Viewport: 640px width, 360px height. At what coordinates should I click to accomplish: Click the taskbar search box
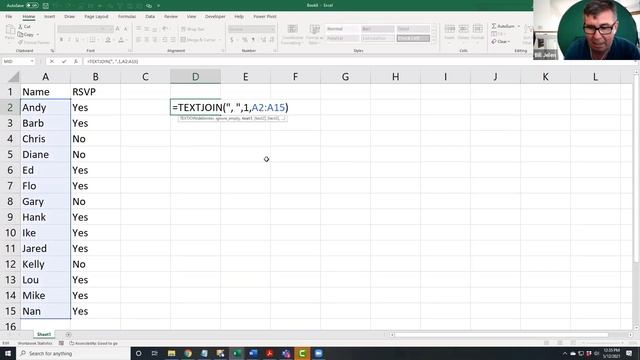pyautogui.click(x=73, y=353)
